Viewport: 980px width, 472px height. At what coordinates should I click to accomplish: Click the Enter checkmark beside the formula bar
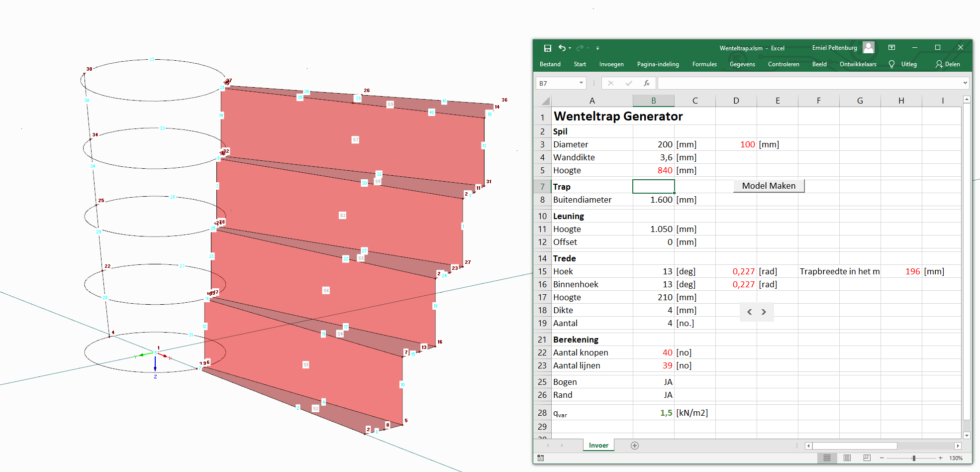tap(629, 83)
